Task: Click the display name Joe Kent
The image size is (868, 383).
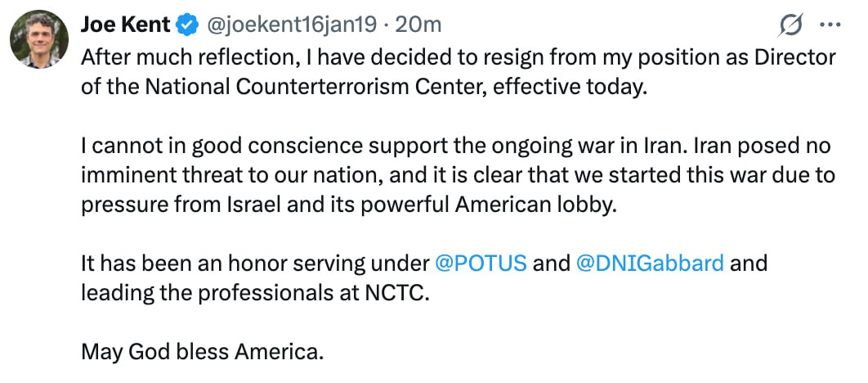Action: pyautogui.click(x=126, y=25)
